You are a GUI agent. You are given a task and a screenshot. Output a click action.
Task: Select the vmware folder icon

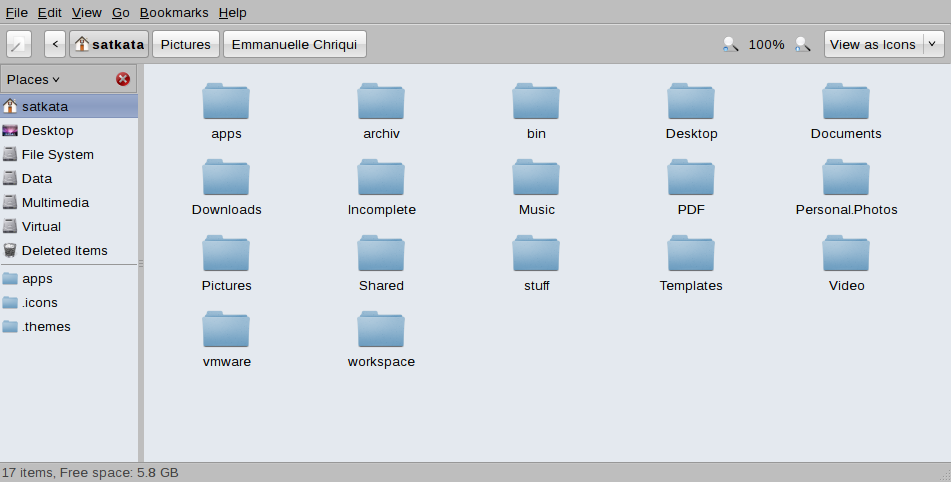coord(226,329)
